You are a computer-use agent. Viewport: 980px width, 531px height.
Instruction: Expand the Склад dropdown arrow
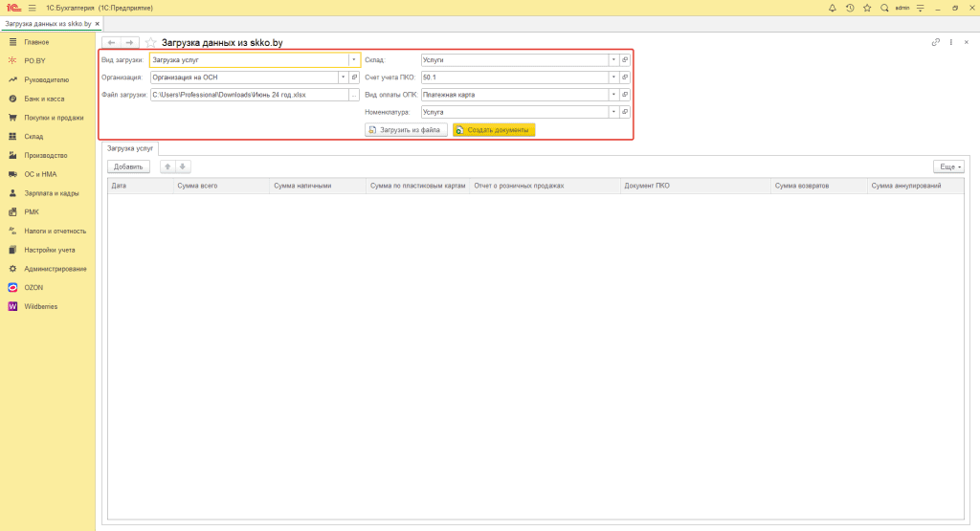[x=613, y=59]
